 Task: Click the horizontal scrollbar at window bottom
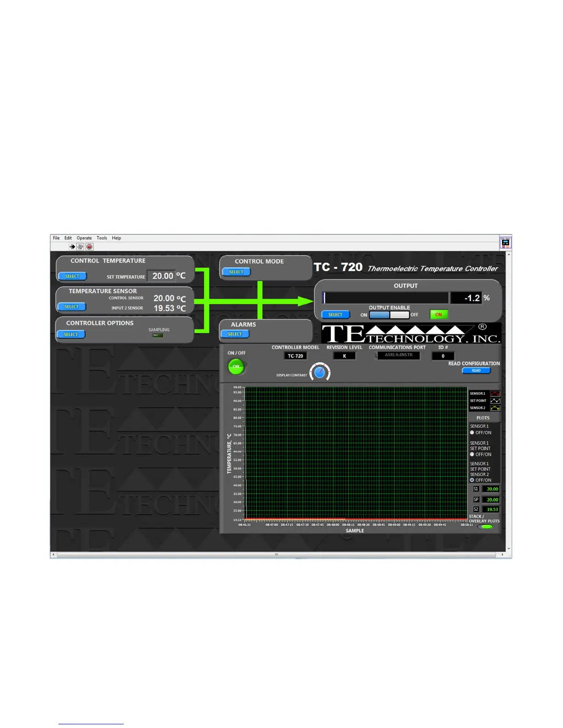[276, 555]
